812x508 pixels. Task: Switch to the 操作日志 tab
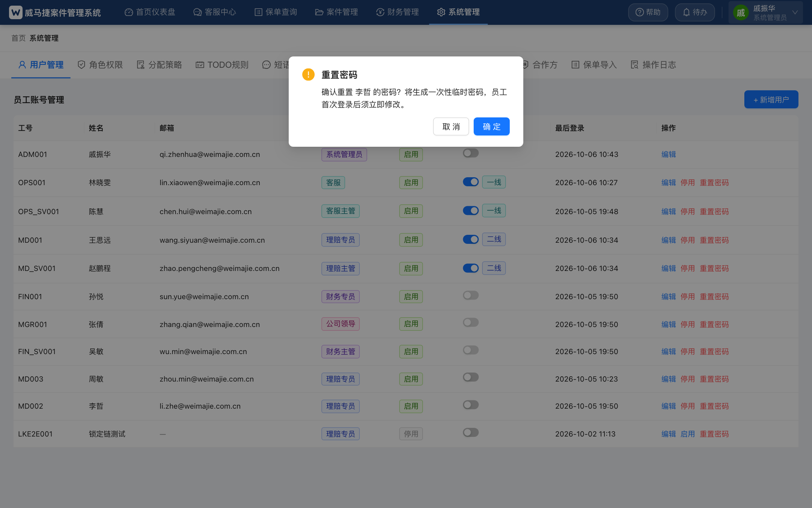click(653, 65)
